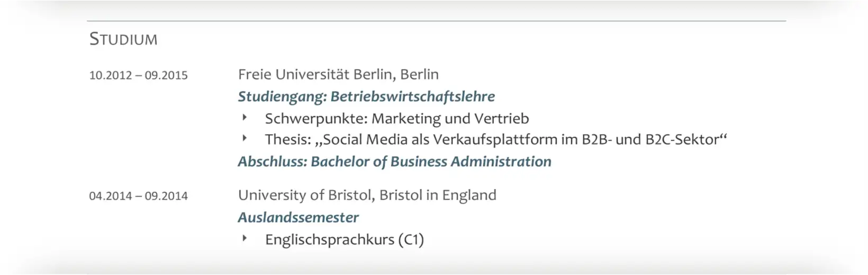Click the word England in Bristol line
This screenshot has height=275, width=868.
[469, 195]
